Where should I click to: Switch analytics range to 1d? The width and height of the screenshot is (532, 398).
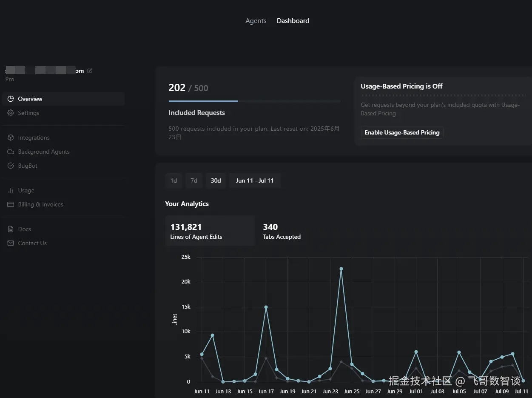click(x=174, y=180)
